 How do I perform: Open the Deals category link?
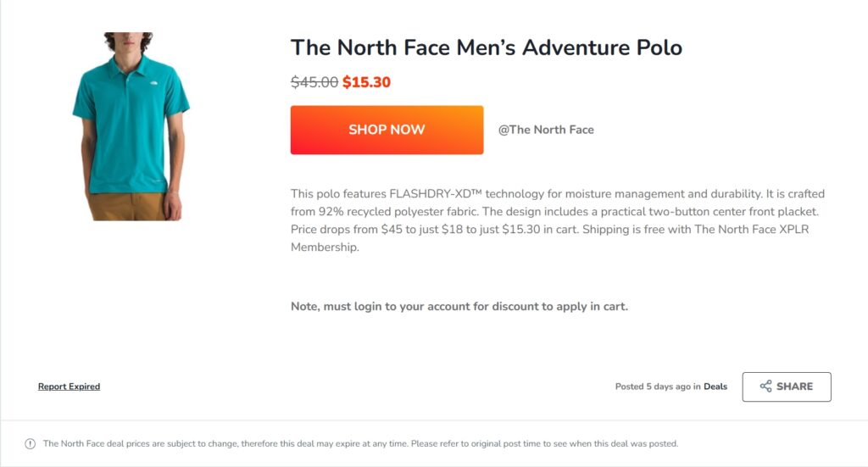715,386
